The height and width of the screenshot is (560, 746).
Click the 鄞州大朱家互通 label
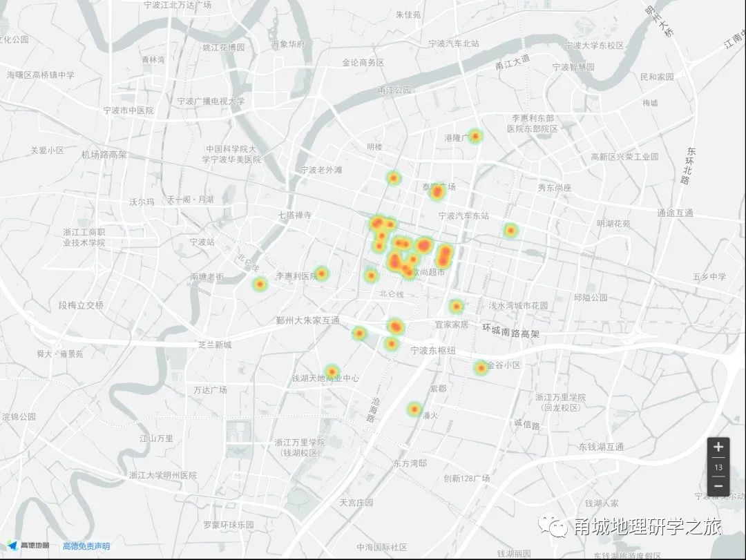pos(308,320)
